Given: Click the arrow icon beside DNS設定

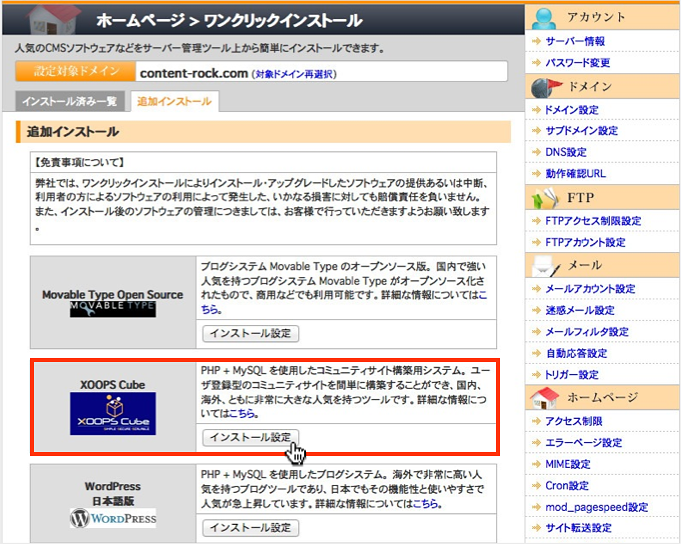Looking at the screenshot, I should [x=536, y=152].
